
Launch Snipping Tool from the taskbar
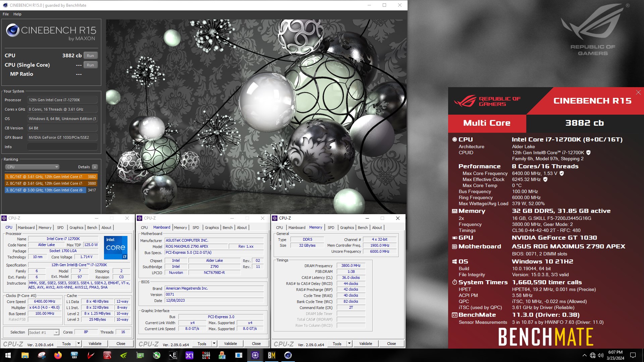42,355
